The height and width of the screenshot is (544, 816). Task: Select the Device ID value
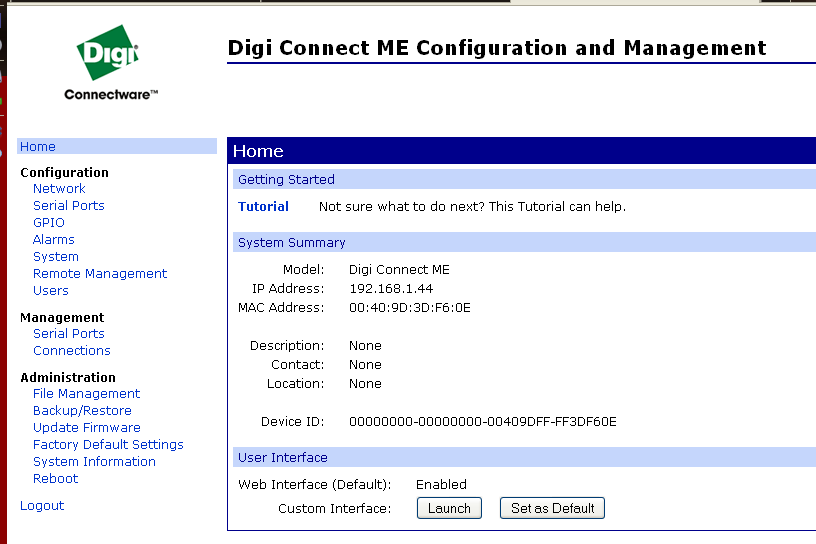pyautogui.click(x=482, y=422)
